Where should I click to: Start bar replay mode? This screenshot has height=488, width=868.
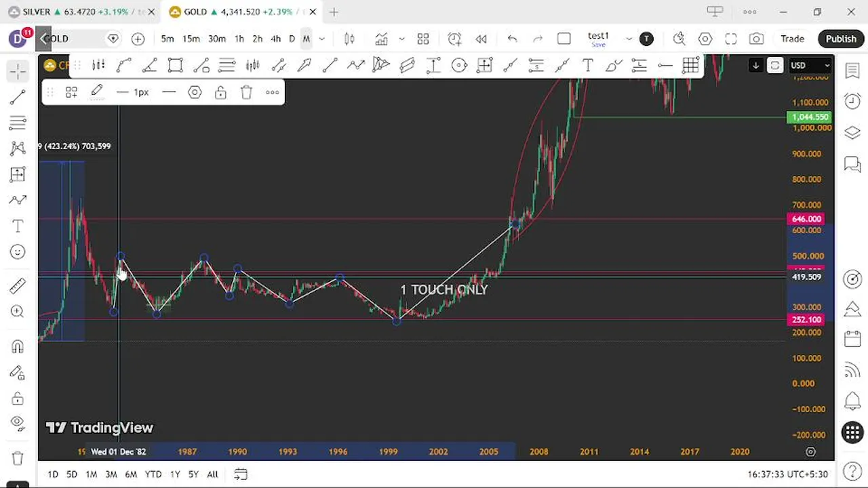point(481,39)
